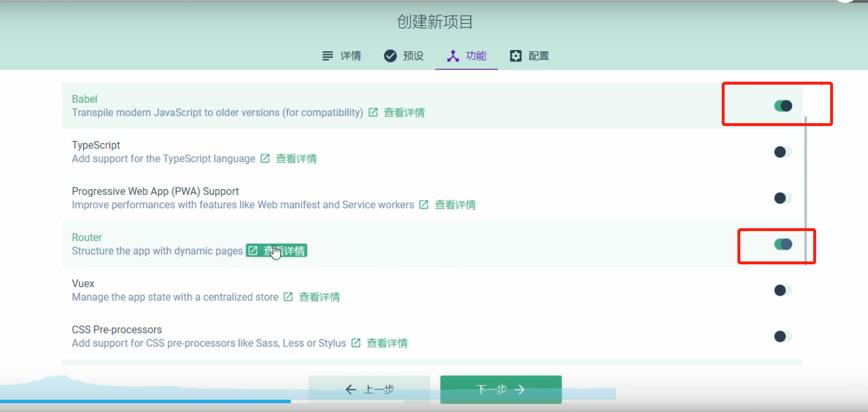Click the Vuex feature title
Viewport: 868px width, 412px height.
point(83,284)
